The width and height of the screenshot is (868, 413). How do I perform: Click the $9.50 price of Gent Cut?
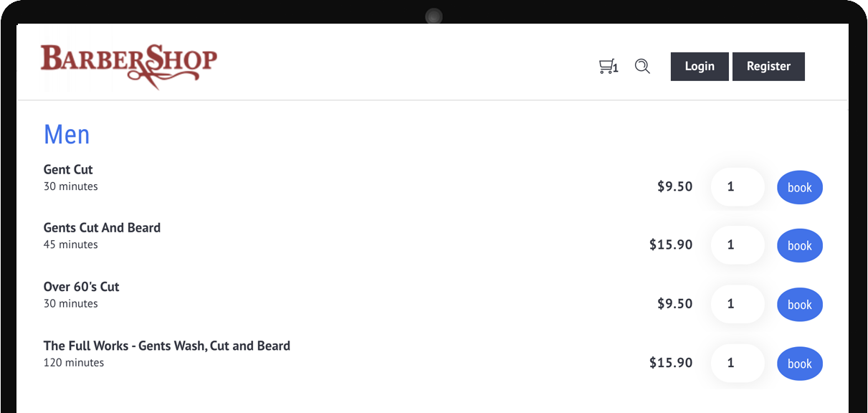[675, 186]
